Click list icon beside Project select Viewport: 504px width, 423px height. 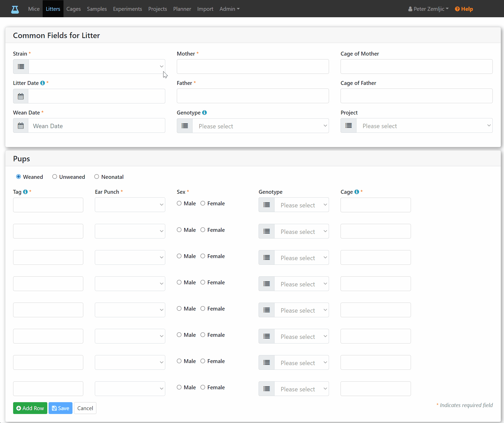(349, 126)
